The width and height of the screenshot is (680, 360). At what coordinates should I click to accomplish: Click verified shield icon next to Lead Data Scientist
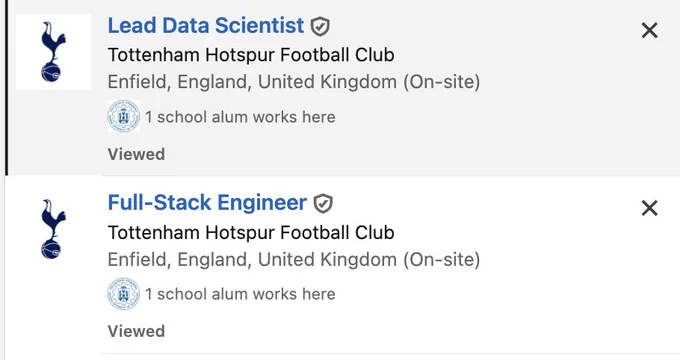[320, 26]
